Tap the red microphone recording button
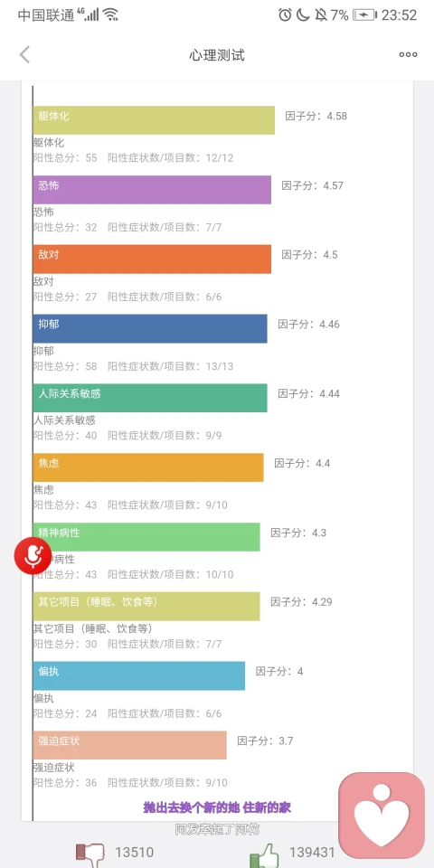Viewport: 434px width, 868px height. point(33,555)
